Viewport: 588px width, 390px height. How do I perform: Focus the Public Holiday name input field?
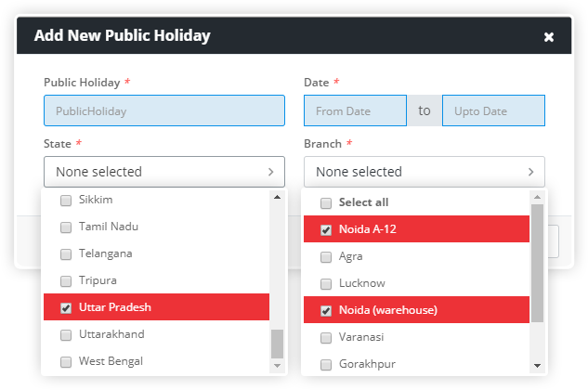click(164, 110)
